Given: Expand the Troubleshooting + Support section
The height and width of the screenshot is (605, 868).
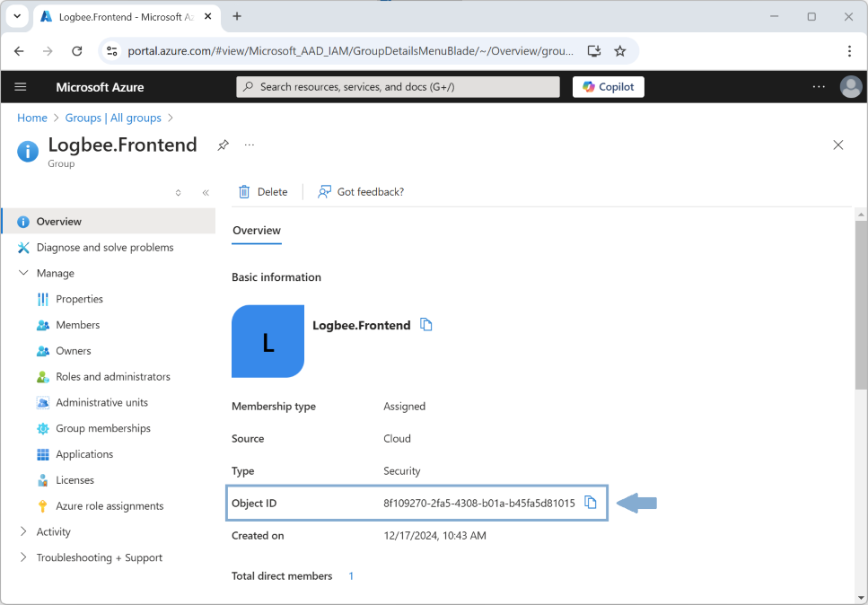Looking at the screenshot, I should pos(23,557).
